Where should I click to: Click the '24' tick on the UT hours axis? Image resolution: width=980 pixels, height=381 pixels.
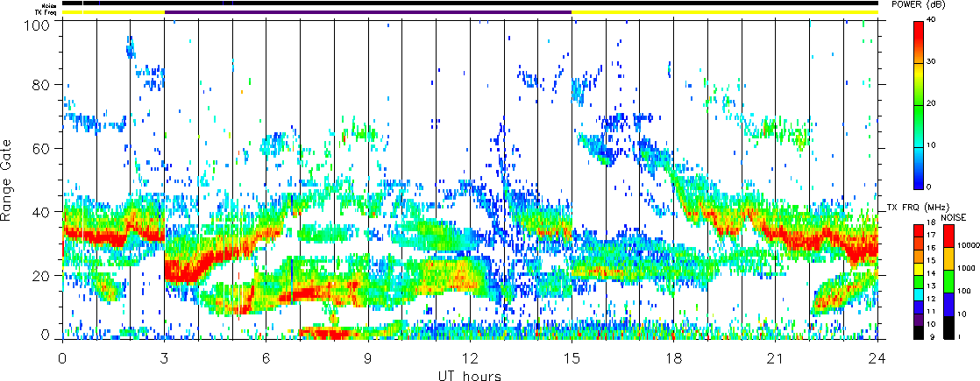point(877,359)
